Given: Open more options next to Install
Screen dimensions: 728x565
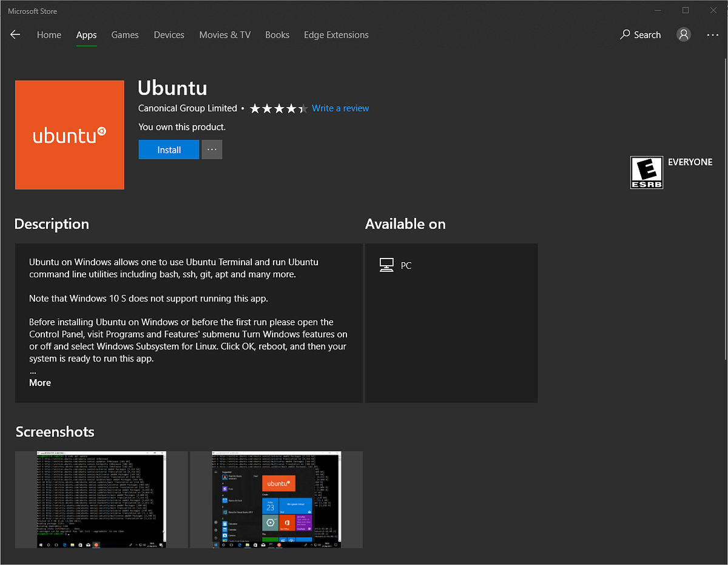Looking at the screenshot, I should tap(212, 149).
